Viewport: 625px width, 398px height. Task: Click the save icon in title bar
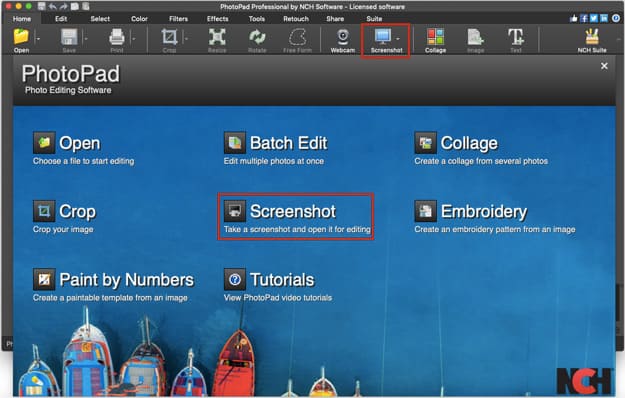click(x=42, y=6)
